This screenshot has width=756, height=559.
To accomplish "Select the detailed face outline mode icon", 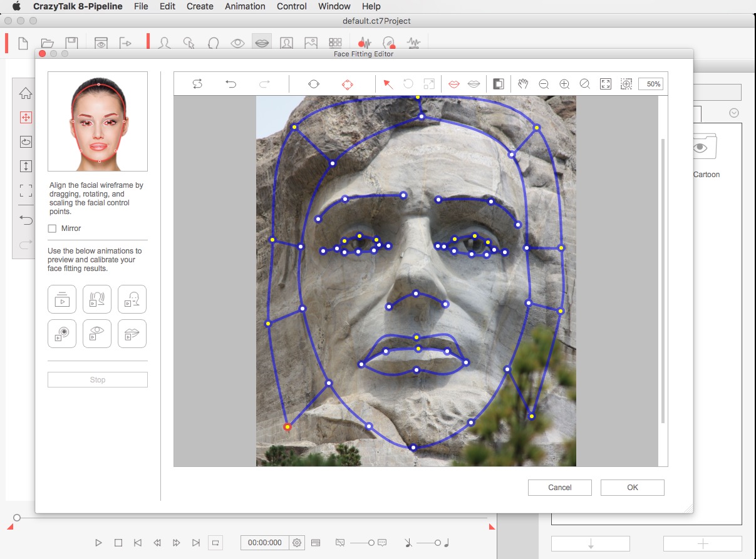I will (x=348, y=84).
